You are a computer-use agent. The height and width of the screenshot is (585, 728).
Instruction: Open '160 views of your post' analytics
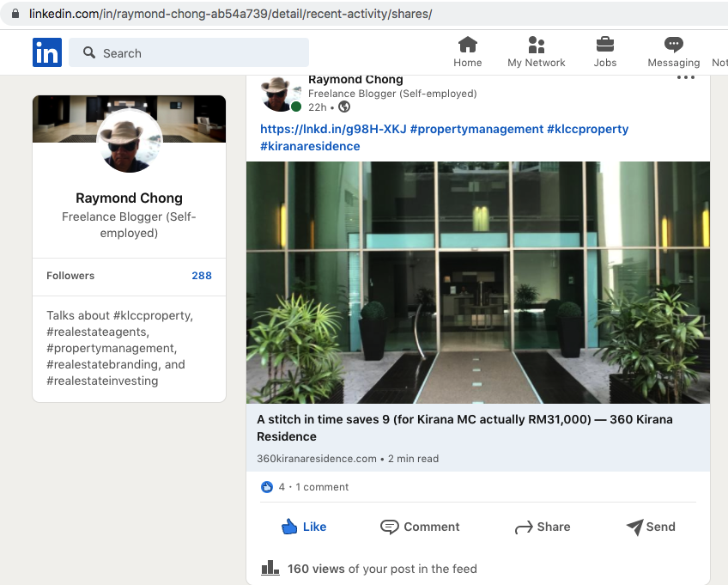(382, 569)
